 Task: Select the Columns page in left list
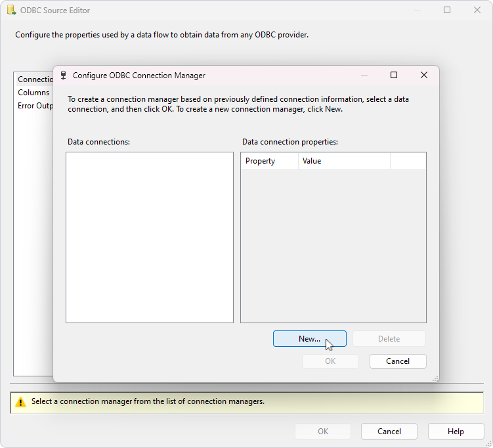[x=33, y=93]
